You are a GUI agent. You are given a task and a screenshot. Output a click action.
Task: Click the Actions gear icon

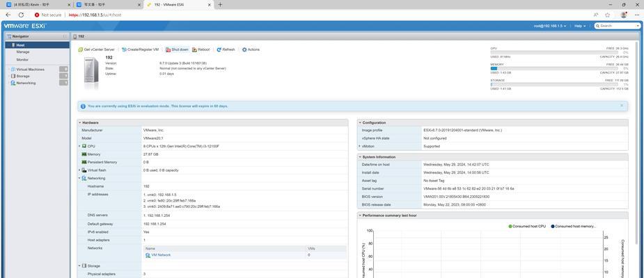244,49
